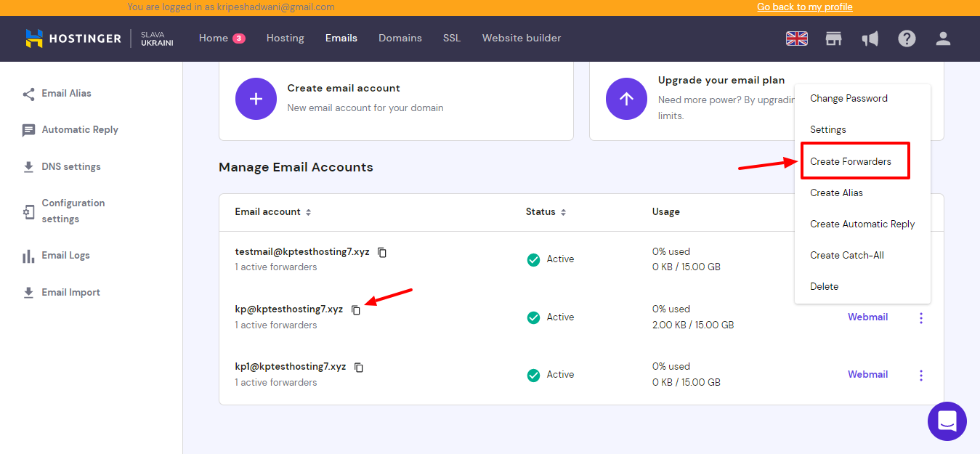Copy the kp@kptesthosting7.xyz email address

(356, 310)
